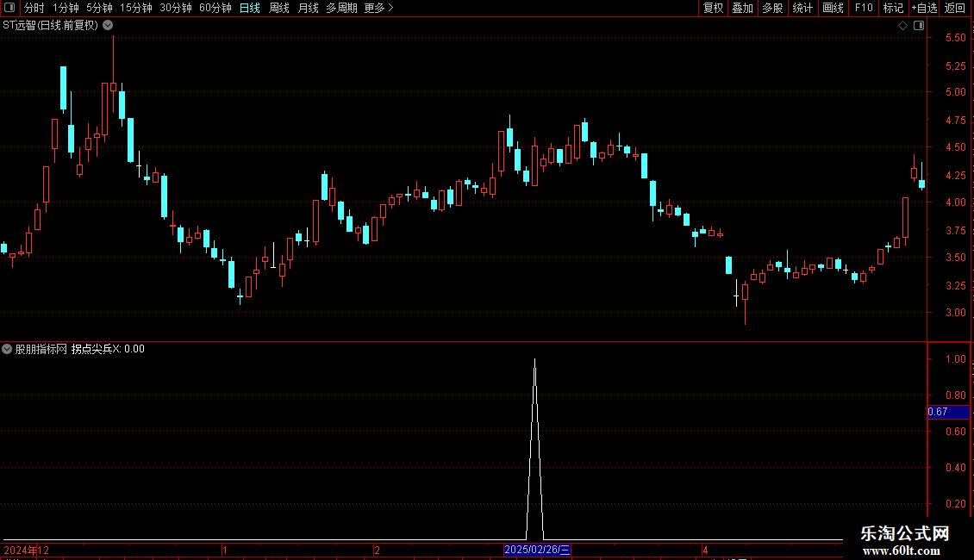The height and width of the screenshot is (560, 974).
Task: Click the 统计 statistics button
Action: click(802, 8)
